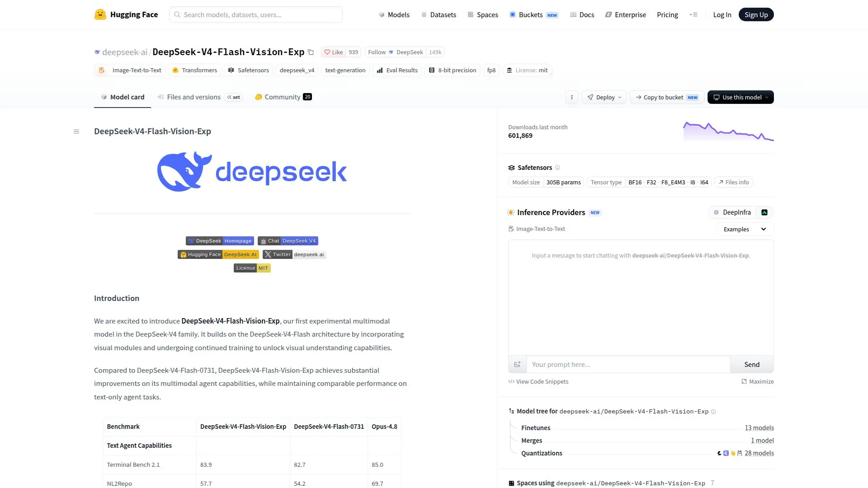The width and height of the screenshot is (868, 488).
Task: Open the 1 model merges link
Action: pyautogui.click(x=762, y=441)
